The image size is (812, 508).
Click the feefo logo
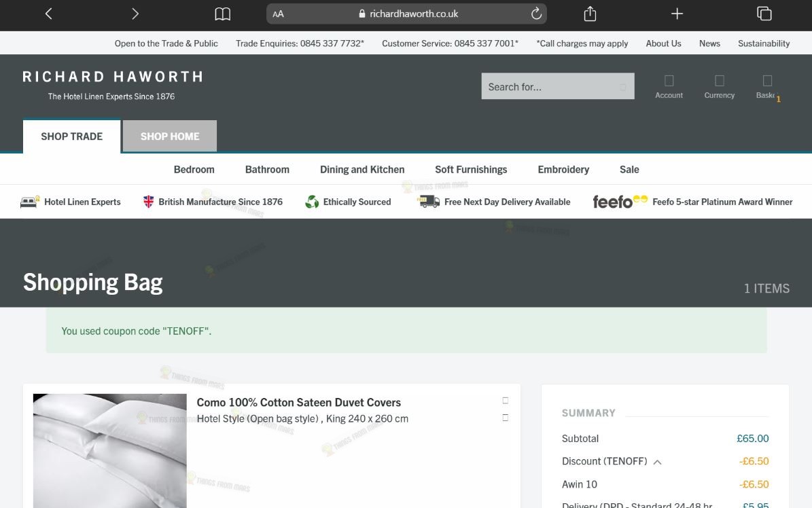tap(620, 202)
